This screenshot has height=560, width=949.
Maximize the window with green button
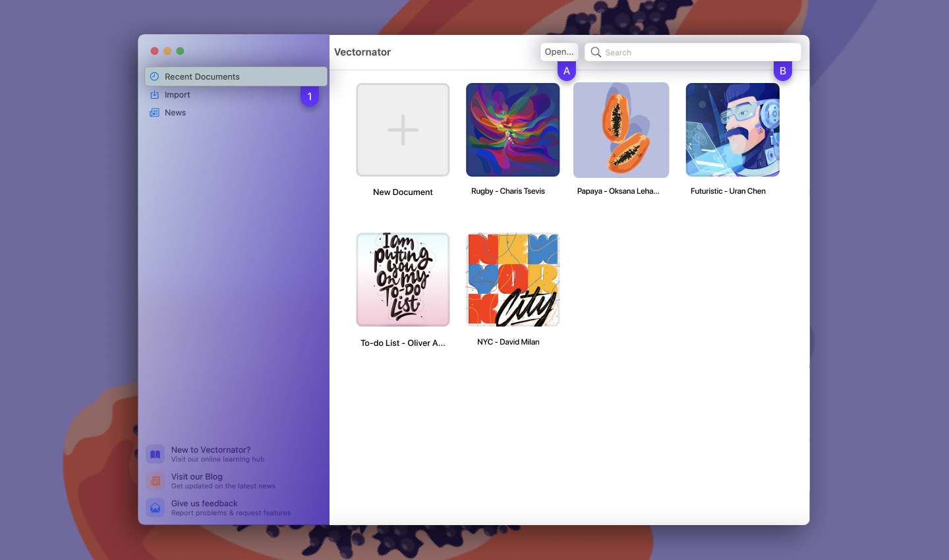point(180,51)
